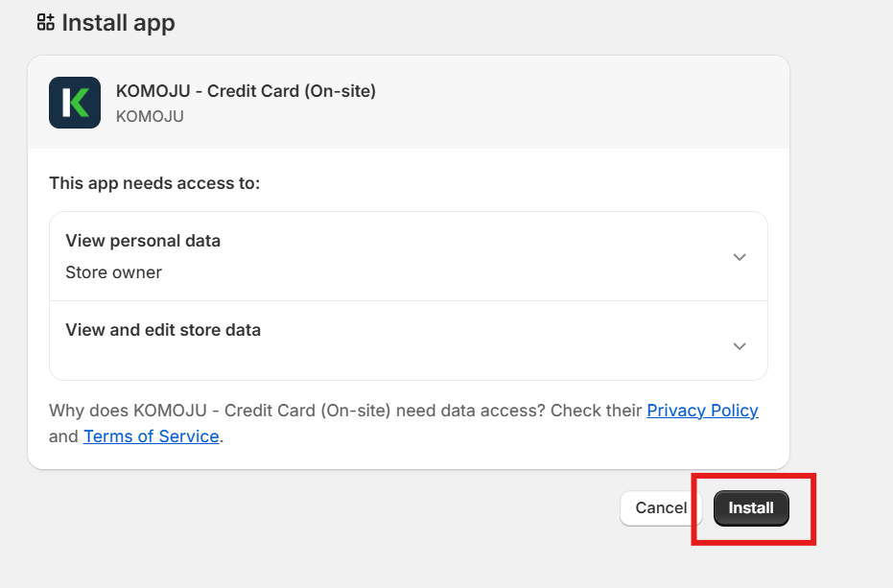Open the Privacy Policy link
The width and height of the screenshot is (893, 588).
702,411
